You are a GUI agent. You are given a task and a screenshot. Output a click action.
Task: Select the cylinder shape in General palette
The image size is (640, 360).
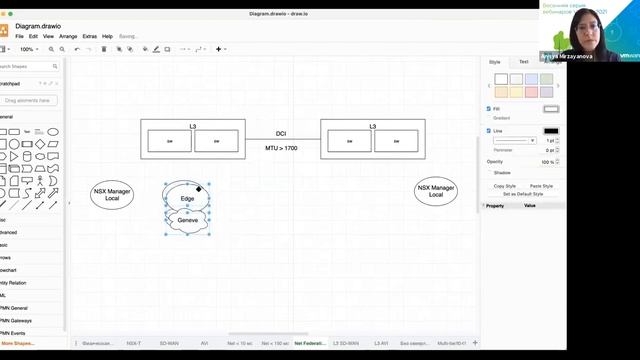(27, 156)
